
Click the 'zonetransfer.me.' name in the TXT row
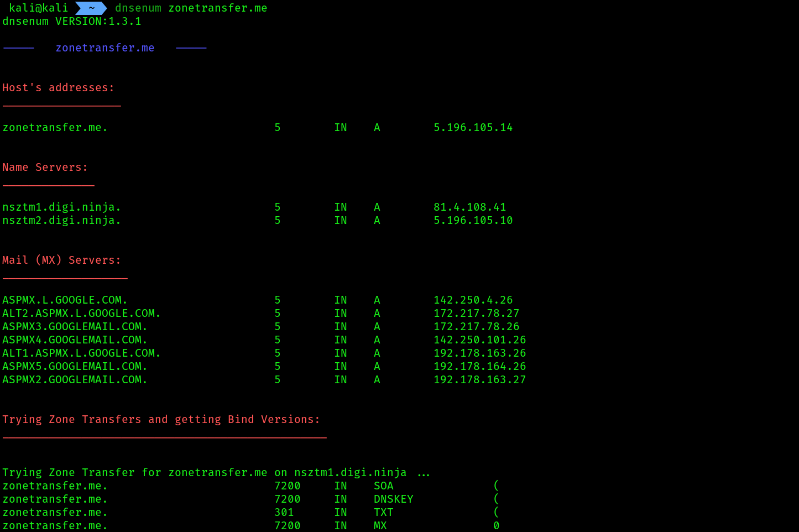[x=55, y=513]
